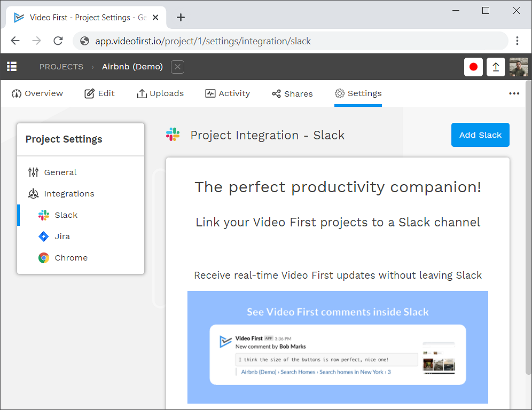Image resolution: width=532 pixels, height=410 pixels.
Task: Open the user profile avatar
Action: point(518,67)
